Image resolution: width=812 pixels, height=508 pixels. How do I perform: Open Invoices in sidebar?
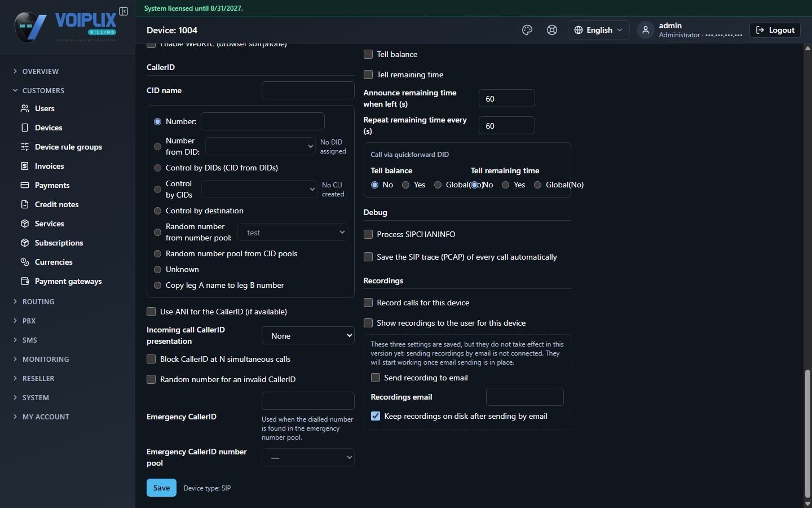(x=49, y=166)
